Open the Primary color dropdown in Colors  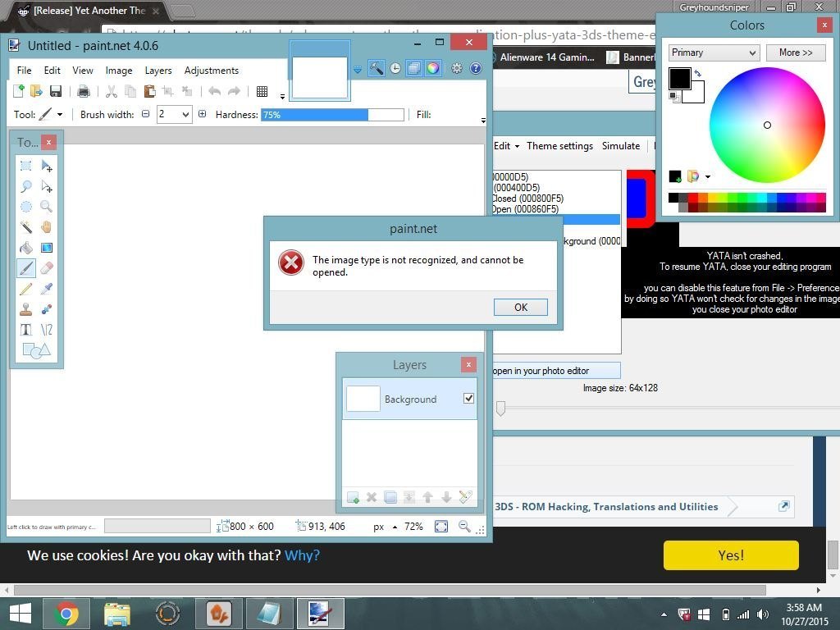(x=714, y=52)
